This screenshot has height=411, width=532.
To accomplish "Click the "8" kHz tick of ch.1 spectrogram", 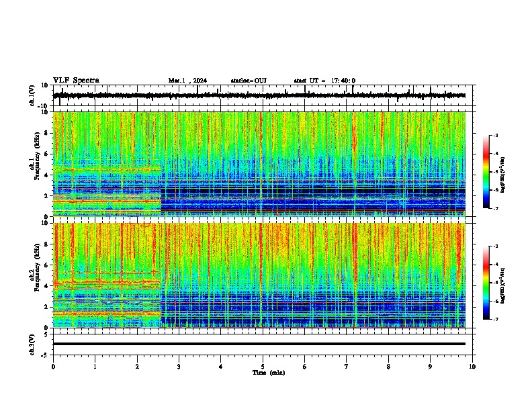I will point(47,133).
